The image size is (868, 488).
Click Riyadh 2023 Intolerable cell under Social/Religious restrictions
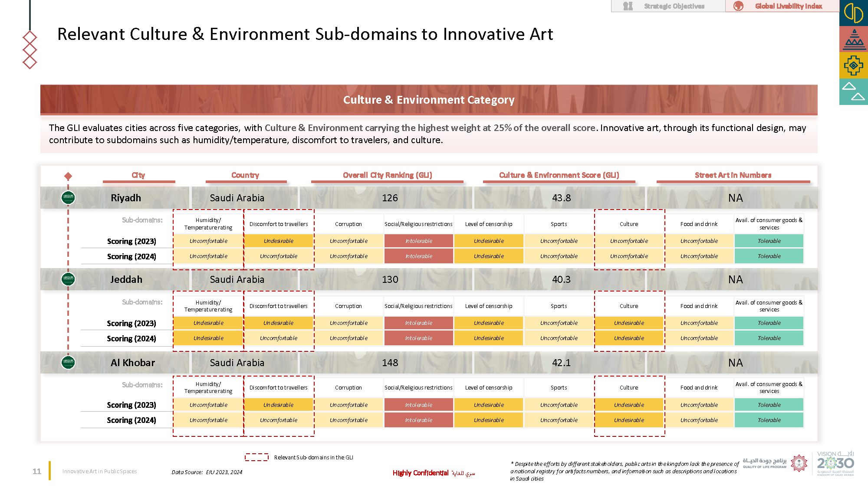click(419, 241)
